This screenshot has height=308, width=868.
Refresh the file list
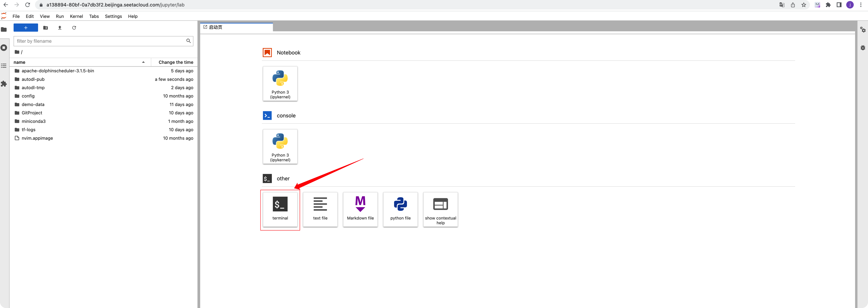click(74, 28)
